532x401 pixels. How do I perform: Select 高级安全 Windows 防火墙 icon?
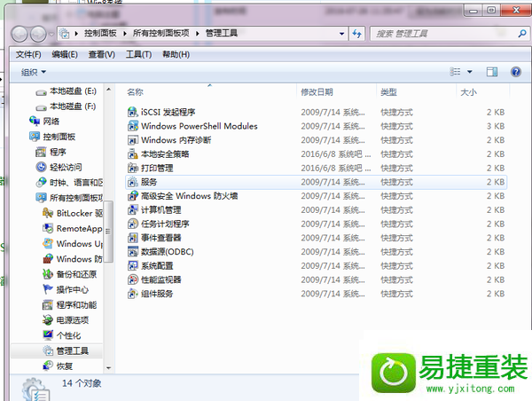point(132,196)
